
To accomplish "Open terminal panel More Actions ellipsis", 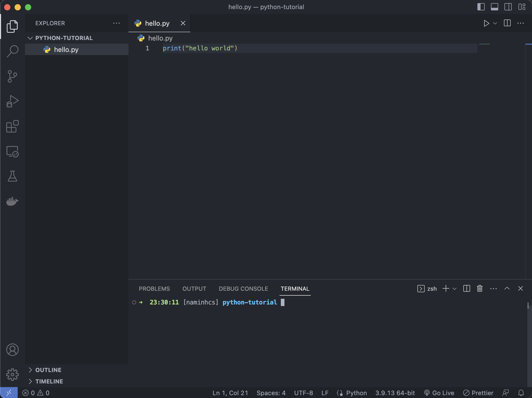I will 494,289.
